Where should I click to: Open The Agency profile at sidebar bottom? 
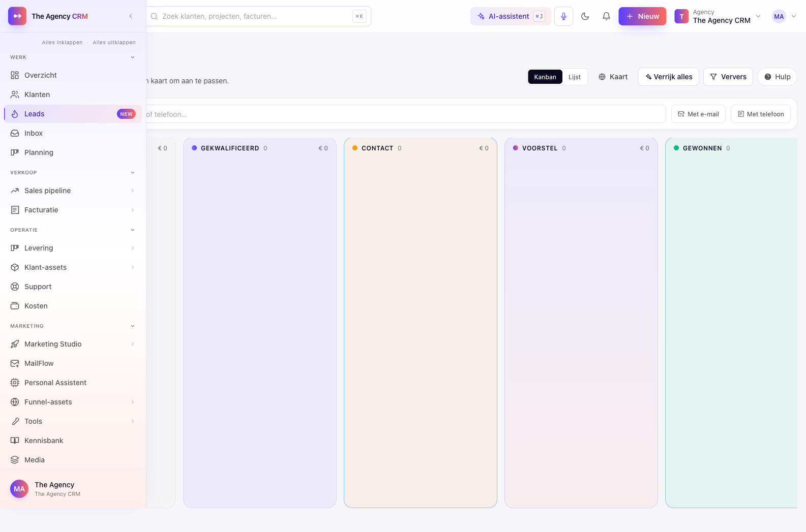[73, 489]
